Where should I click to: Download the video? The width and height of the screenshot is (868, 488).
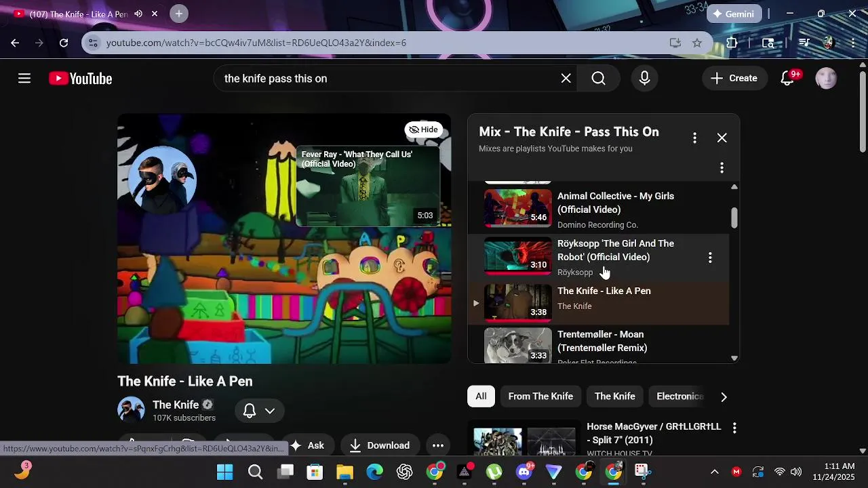380,445
